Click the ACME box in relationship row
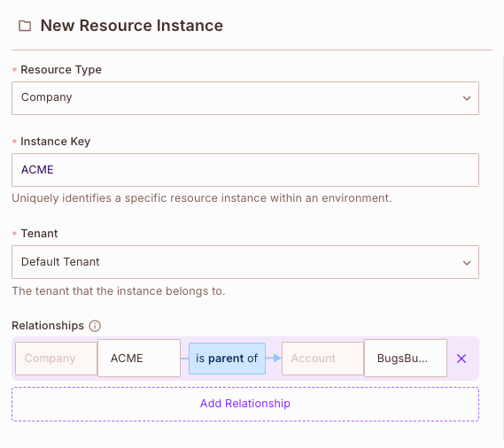Viewport: 504px width, 448px height. click(139, 358)
